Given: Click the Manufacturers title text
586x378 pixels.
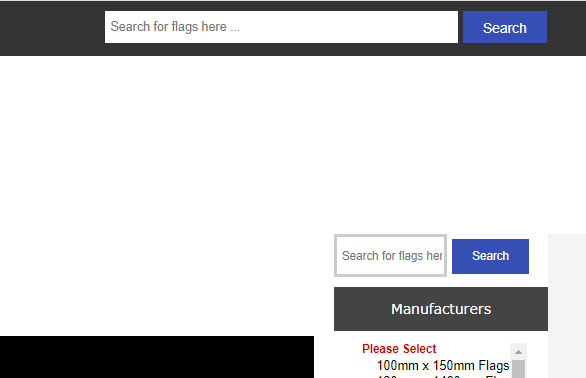Looking at the screenshot, I should (x=441, y=309).
